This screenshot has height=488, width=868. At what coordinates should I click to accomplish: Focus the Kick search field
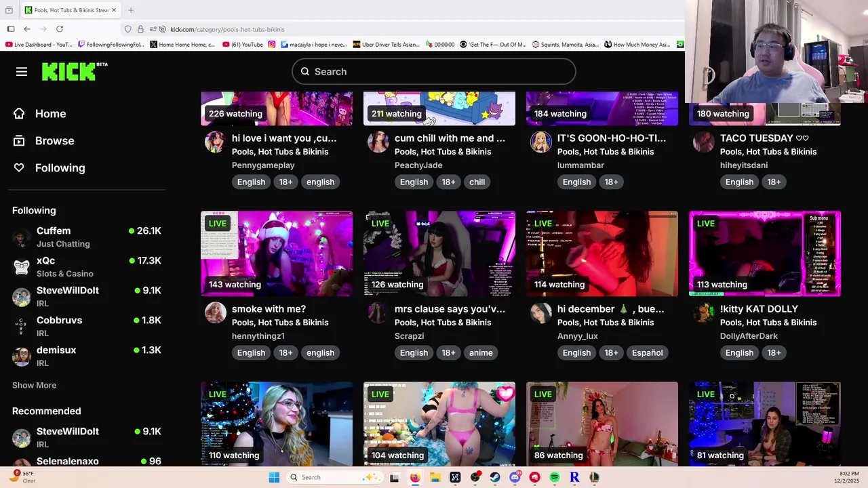pos(434,71)
